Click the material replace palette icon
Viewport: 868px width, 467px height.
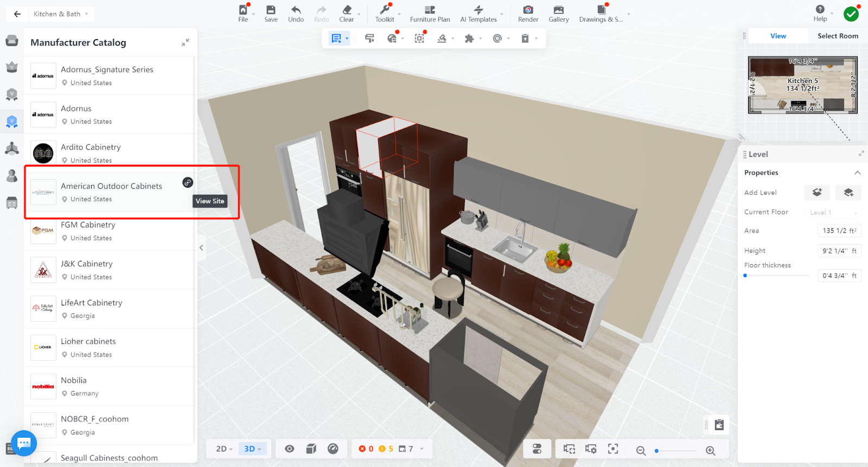point(392,39)
